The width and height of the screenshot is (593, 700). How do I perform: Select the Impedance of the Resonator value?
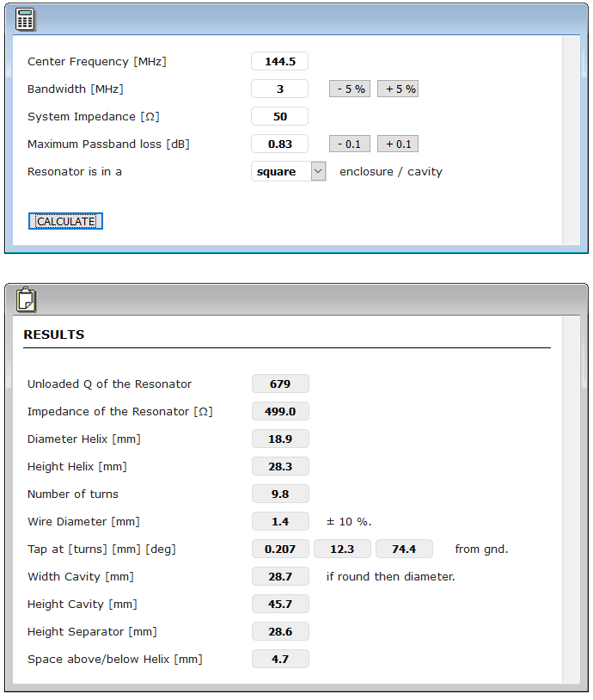pos(280,411)
